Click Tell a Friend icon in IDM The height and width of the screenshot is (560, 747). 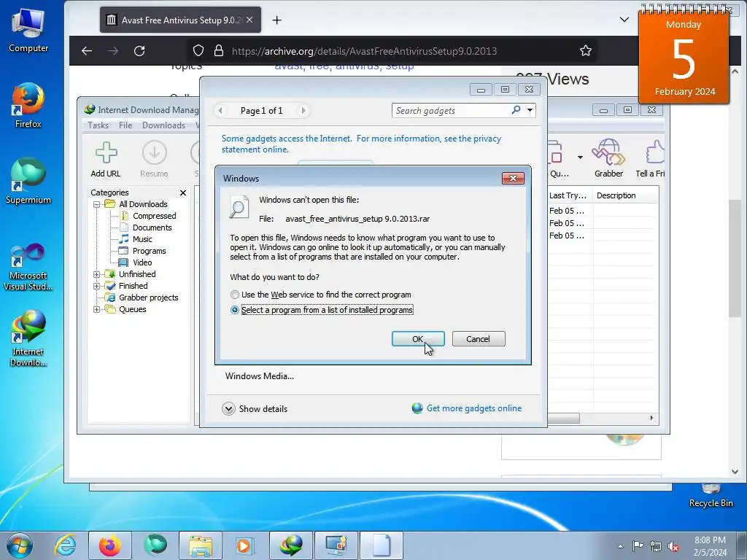coord(650,158)
